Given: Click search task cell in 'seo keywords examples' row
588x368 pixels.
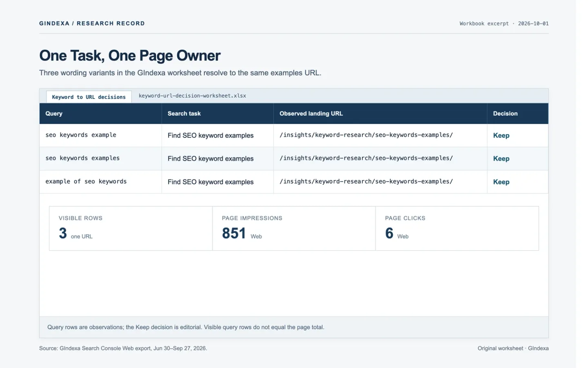Looking at the screenshot, I should [x=218, y=159].
